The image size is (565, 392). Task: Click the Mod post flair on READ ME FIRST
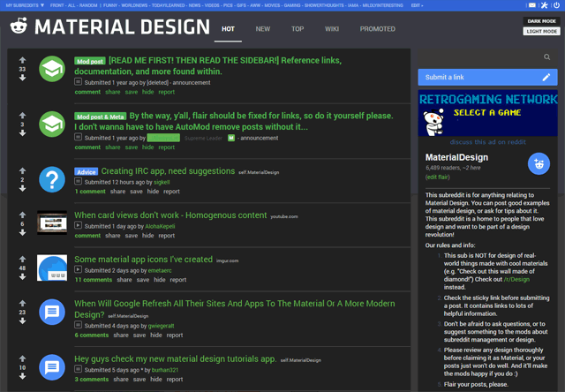[90, 61]
